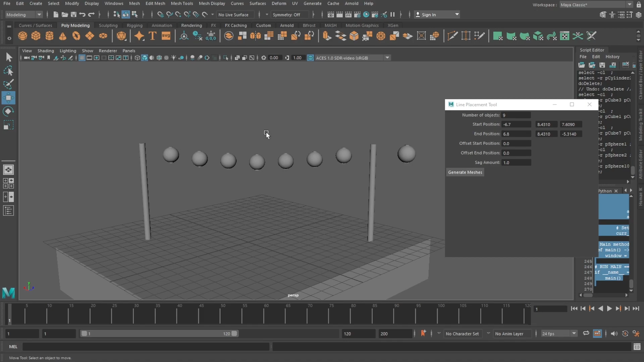Toggle the viewport grid display icon
Viewport: 644px width, 362px height.
click(x=82, y=58)
